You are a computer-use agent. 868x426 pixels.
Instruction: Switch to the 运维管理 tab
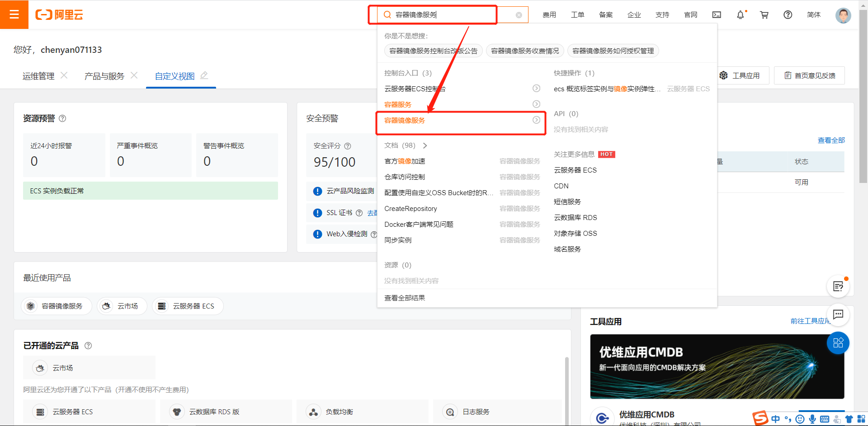point(38,75)
